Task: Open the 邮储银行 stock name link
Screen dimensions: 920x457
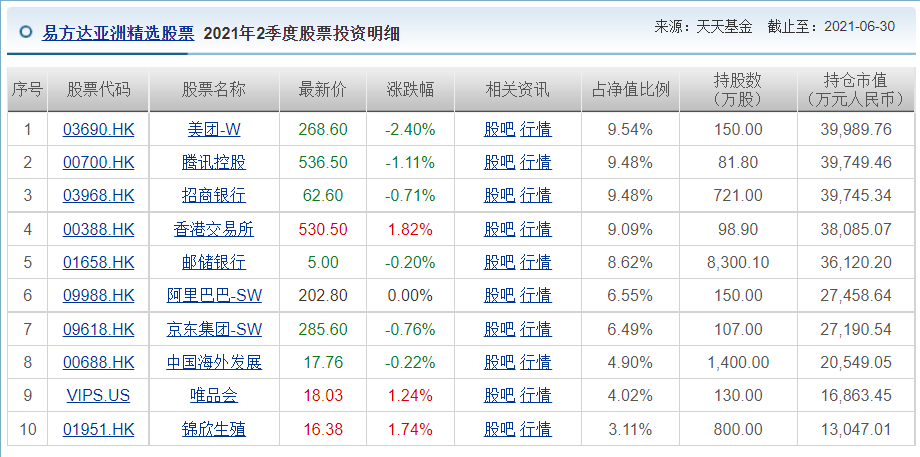Action: tap(214, 262)
